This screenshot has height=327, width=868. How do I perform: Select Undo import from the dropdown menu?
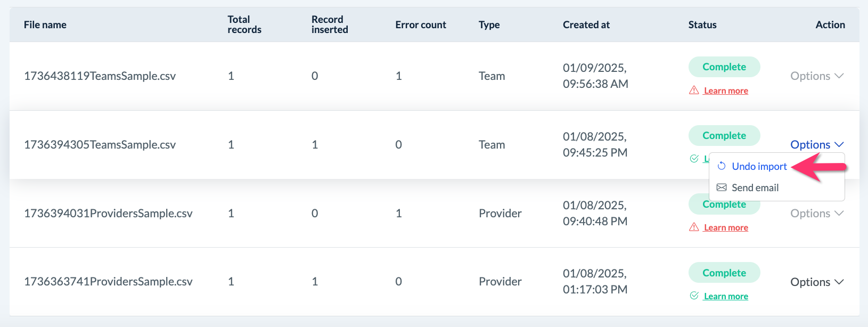[x=759, y=167]
